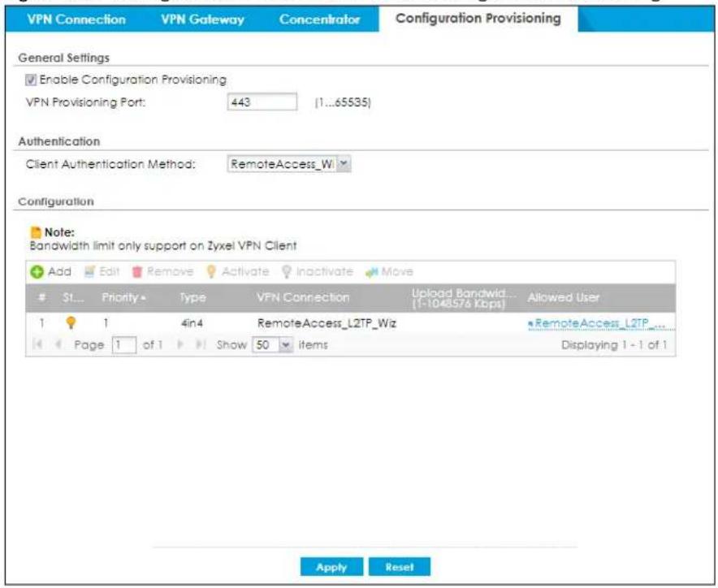Open the Show items count dropdown
Viewport: 718px width, 588px height.
tap(285, 345)
